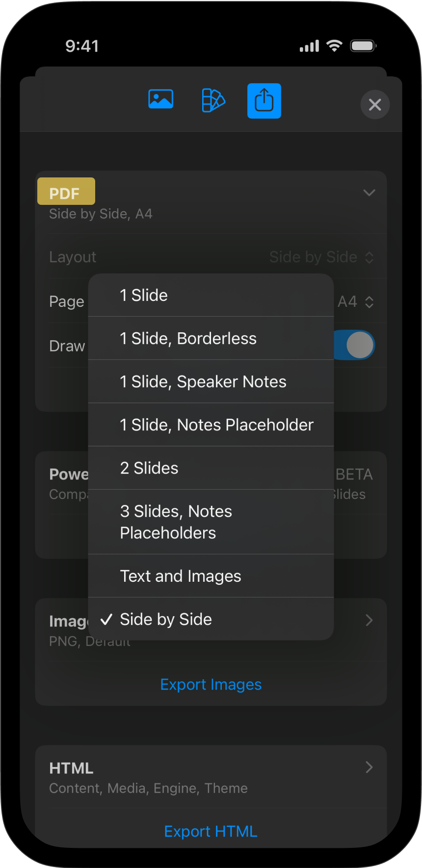Open the image media tab icon
This screenshot has width=422, height=868.
pos(160,99)
